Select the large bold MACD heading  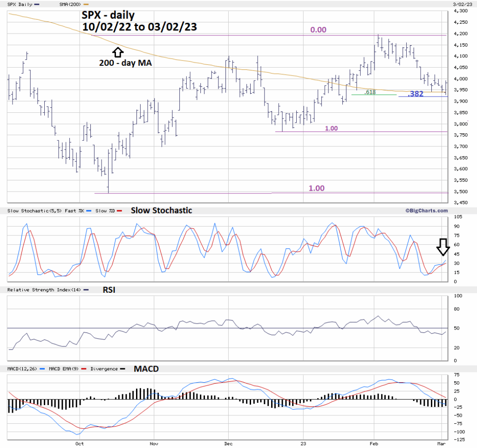[146, 369]
